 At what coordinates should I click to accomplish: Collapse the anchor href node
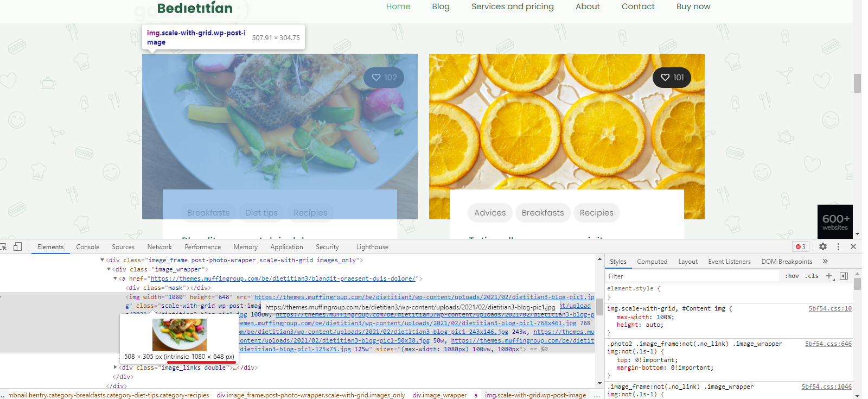tap(115, 278)
